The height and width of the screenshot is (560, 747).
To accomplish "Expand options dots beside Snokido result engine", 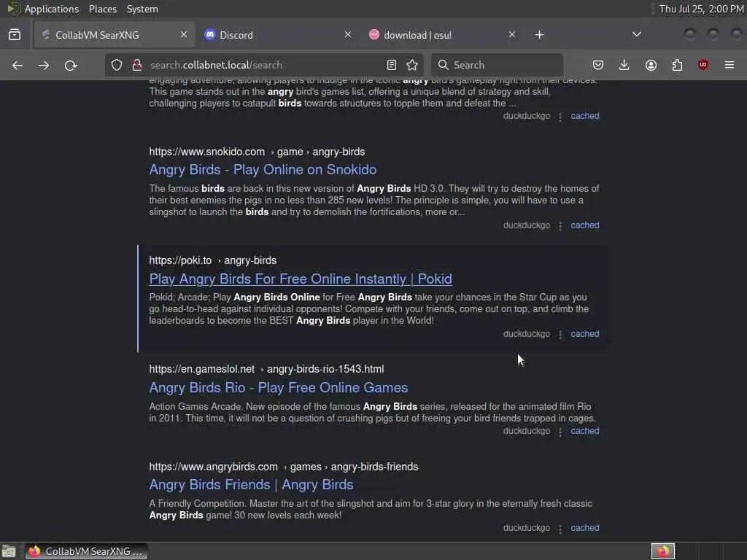I will click(x=560, y=226).
